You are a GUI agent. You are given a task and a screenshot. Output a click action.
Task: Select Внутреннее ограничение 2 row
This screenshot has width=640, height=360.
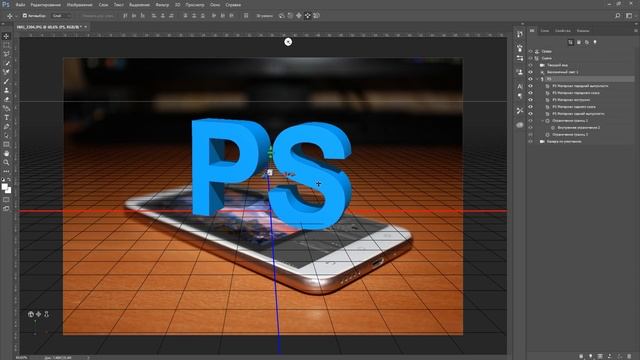(578, 128)
